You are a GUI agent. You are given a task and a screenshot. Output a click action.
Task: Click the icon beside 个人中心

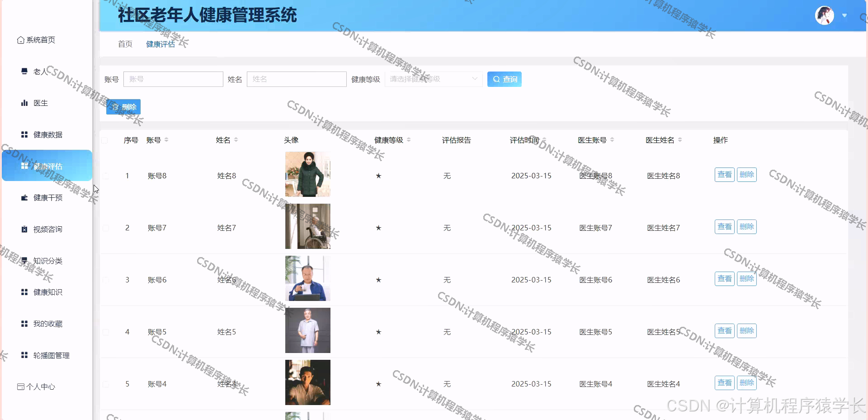20,387
